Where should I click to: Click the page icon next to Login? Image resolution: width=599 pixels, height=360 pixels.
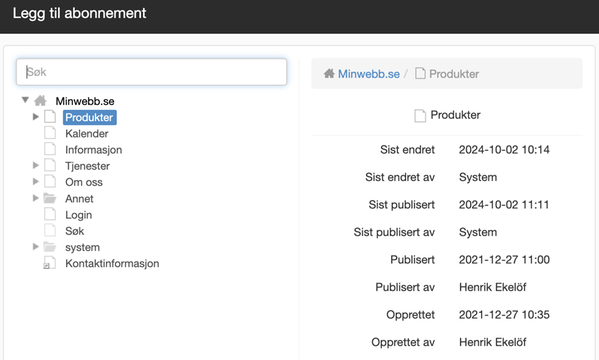coord(50,214)
